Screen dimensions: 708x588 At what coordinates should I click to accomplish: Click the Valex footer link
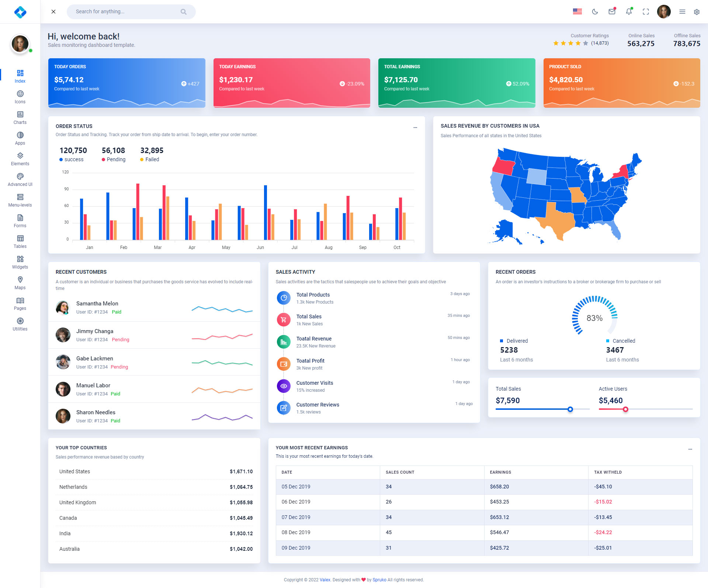(x=325, y=580)
